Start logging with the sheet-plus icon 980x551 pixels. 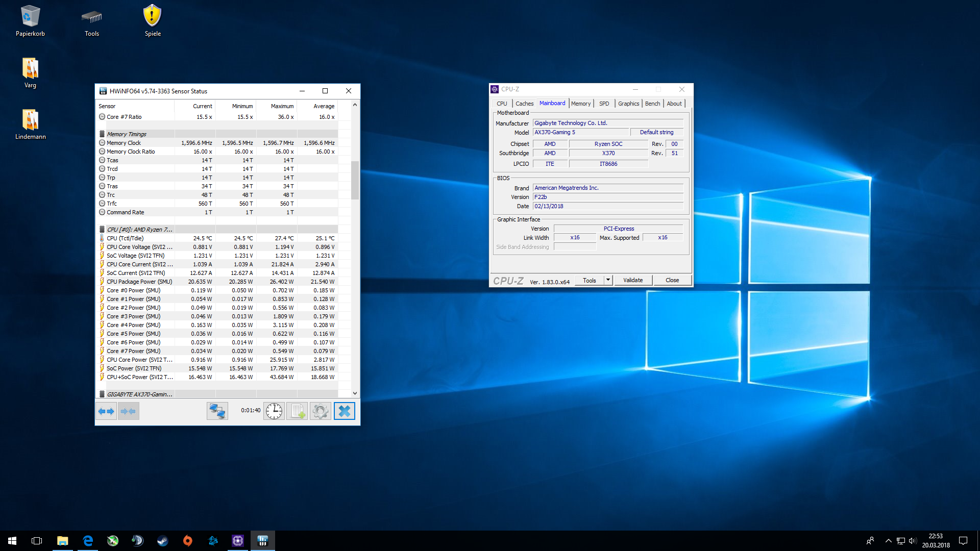297,411
